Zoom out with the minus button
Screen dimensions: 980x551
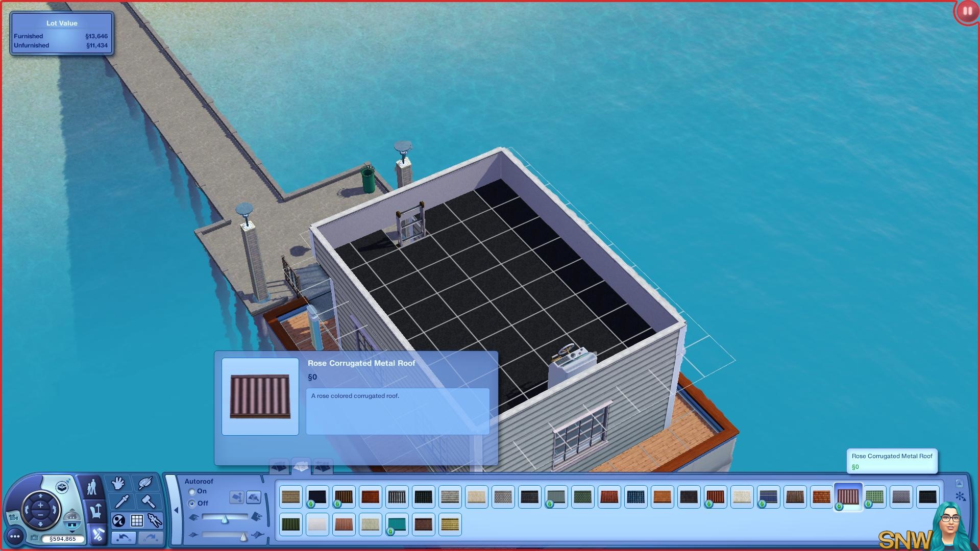tap(40, 515)
